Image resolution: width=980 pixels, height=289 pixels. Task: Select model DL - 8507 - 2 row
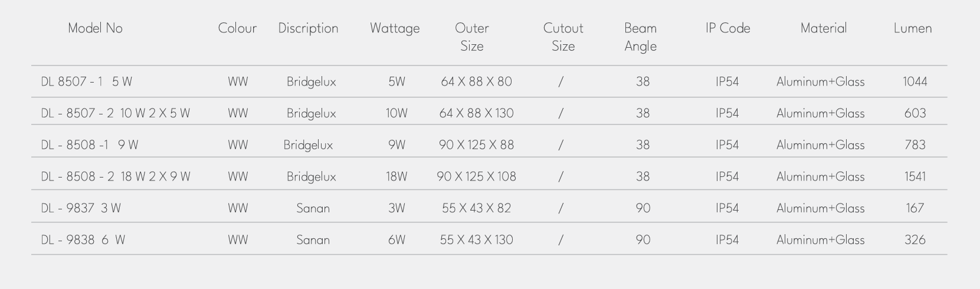(x=489, y=113)
